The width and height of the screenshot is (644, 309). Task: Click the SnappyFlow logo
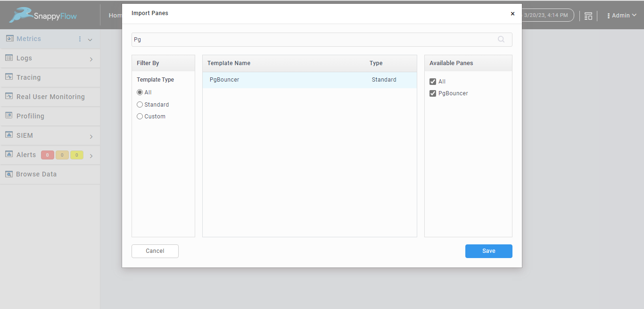point(43,15)
